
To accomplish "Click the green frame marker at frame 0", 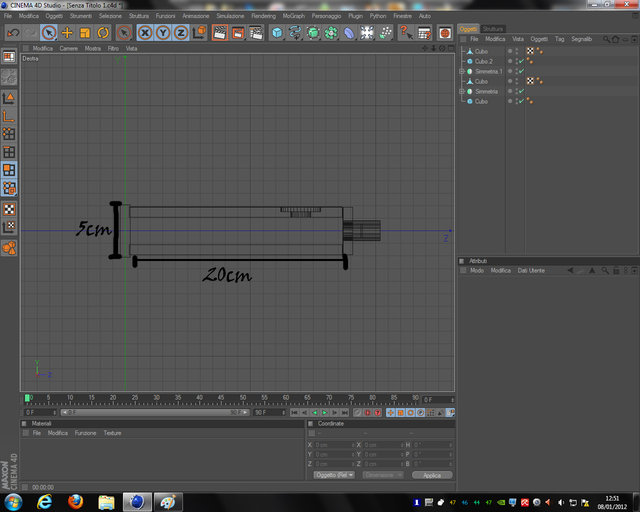I will [27, 398].
